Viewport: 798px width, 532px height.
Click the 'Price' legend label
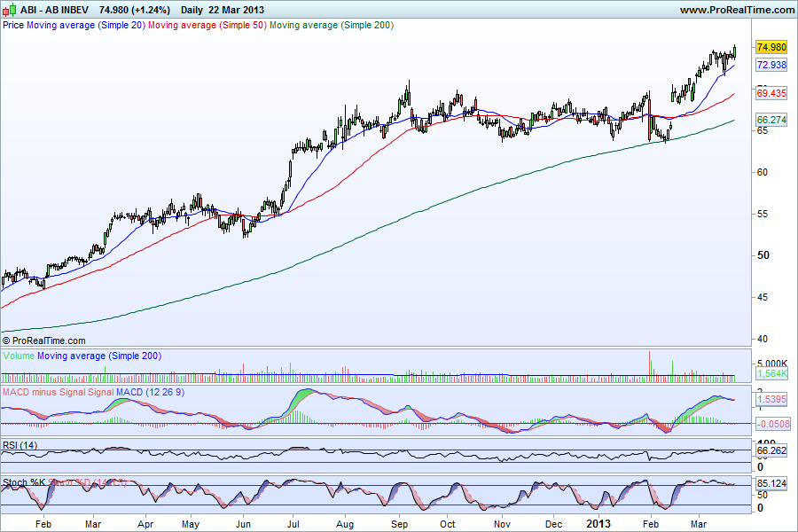click(x=13, y=25)
